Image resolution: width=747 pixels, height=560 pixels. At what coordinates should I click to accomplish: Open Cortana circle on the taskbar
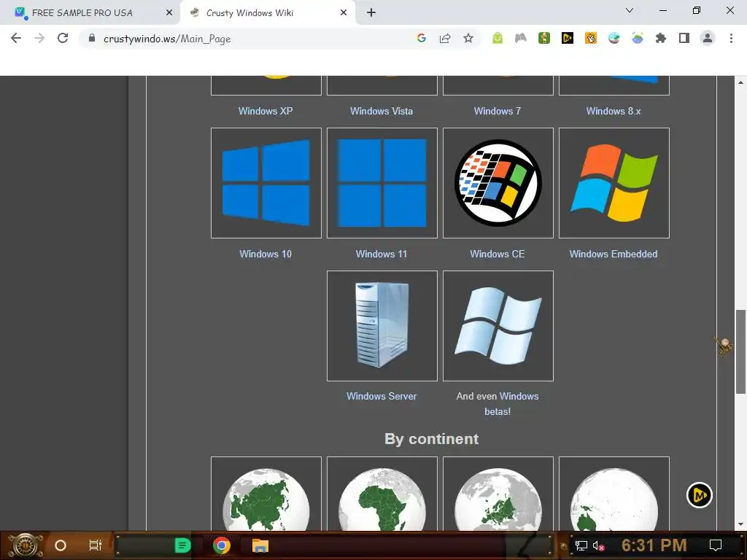tap(61, 545)
